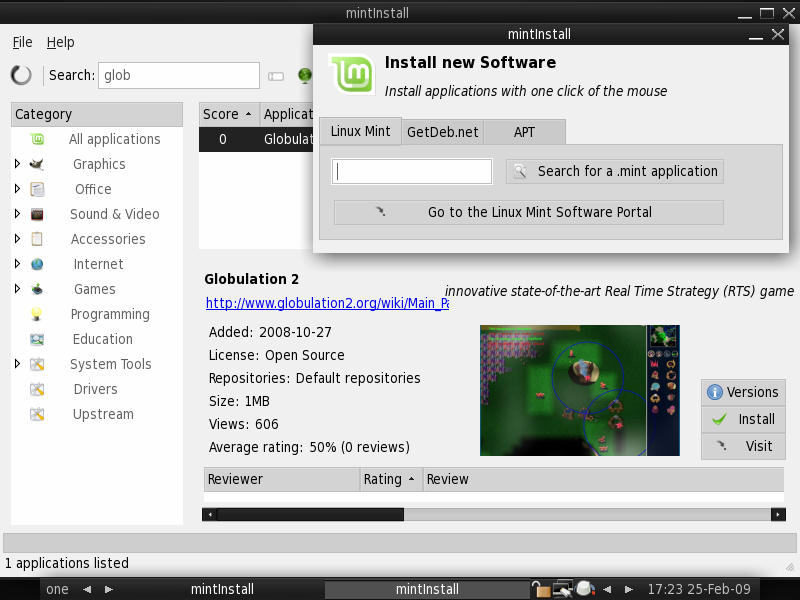Screen dimensions: 800x600
Task: Switch to the first mintInstall taskbar entry
Action: [x=222, y=589]
